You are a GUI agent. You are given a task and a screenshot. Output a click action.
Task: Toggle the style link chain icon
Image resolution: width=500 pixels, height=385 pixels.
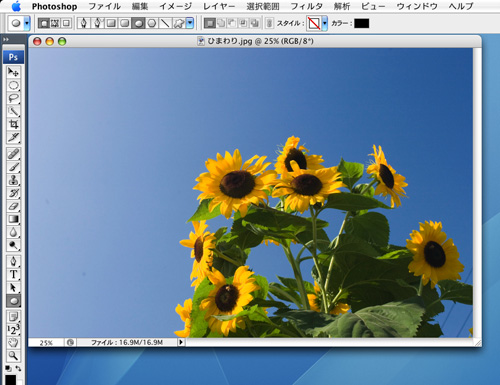click(269, 23)
